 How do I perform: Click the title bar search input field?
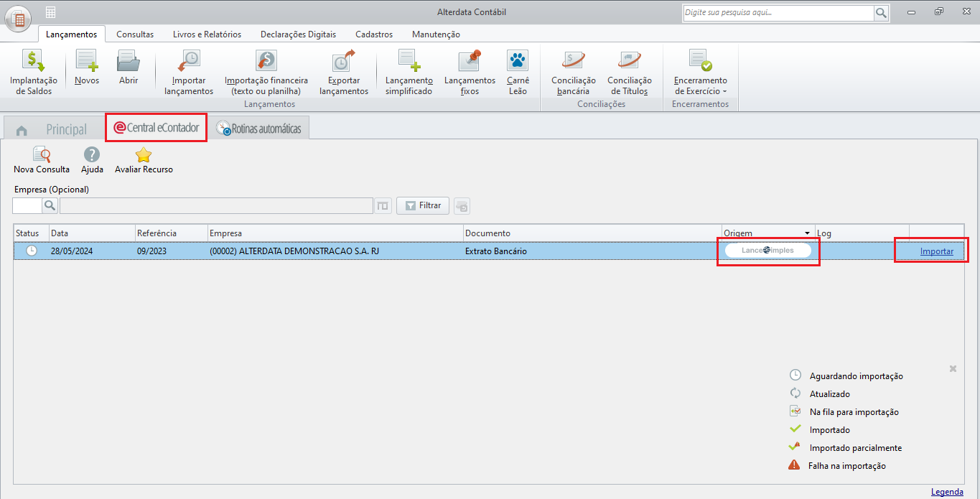778,13
